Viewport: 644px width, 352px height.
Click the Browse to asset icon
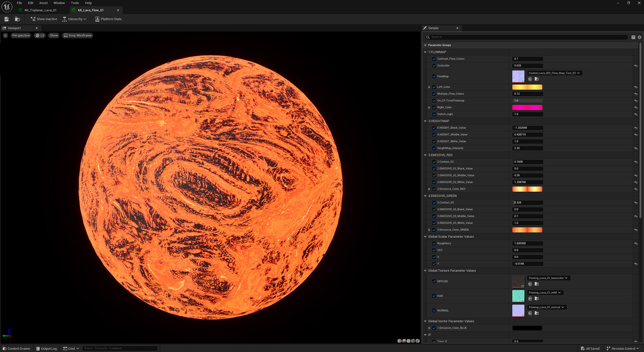pyautogui.click(x=17, y=19)
